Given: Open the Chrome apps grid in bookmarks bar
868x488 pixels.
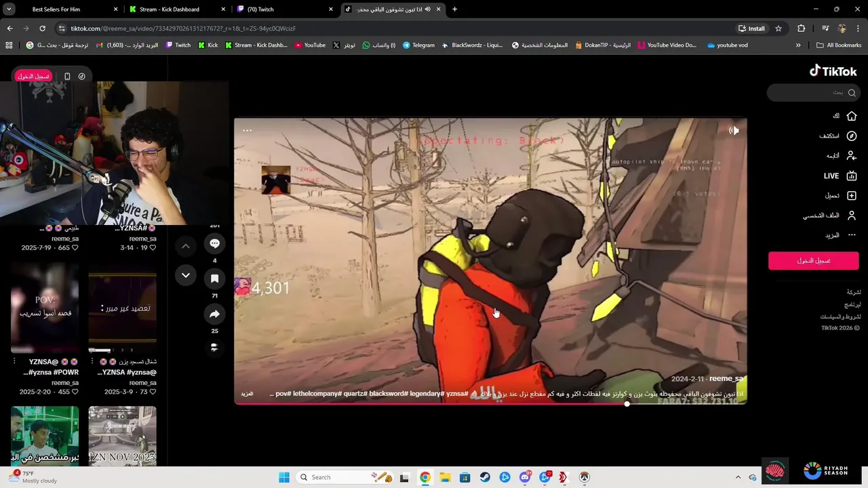Looking at the screenshot, I should [9, 45].
